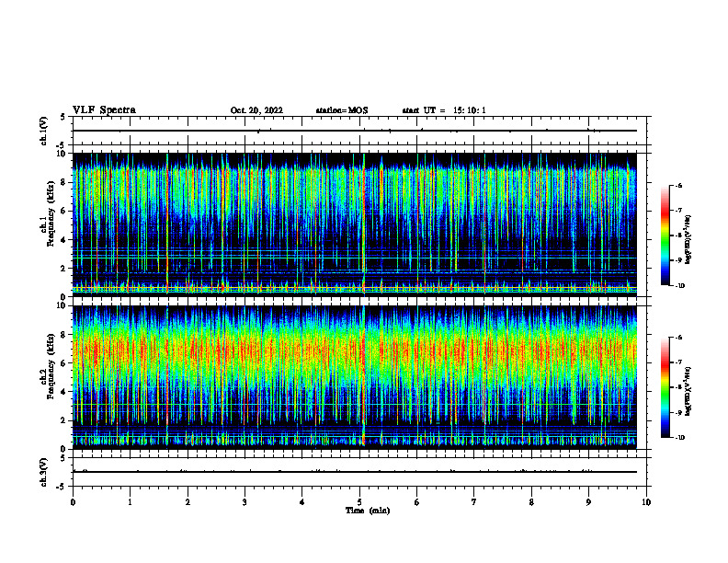Click the "2" tick on the time axis
Screen dimensions: 728x563
pos(188,502)
